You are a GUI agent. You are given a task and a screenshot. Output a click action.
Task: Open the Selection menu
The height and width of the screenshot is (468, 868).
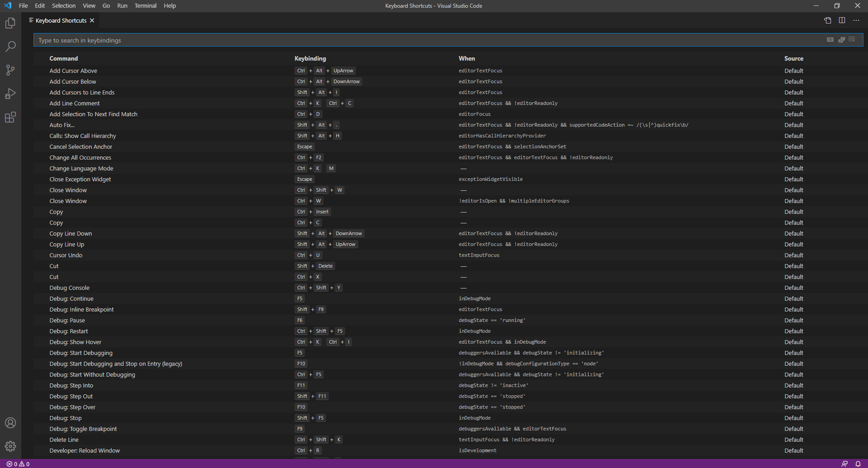(x=64, y=6)
